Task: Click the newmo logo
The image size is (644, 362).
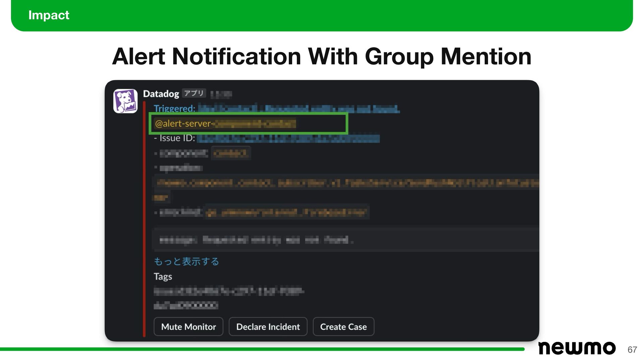Action: pos(577,348)
